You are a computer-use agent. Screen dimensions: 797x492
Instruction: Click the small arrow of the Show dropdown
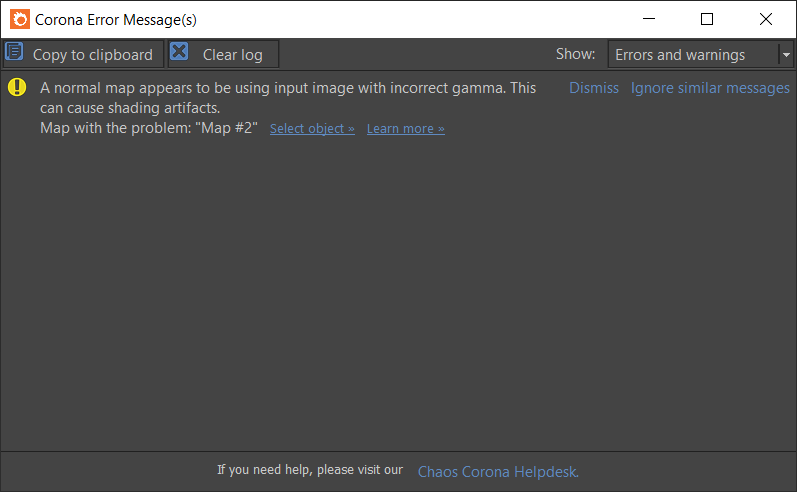coord(786,54)
